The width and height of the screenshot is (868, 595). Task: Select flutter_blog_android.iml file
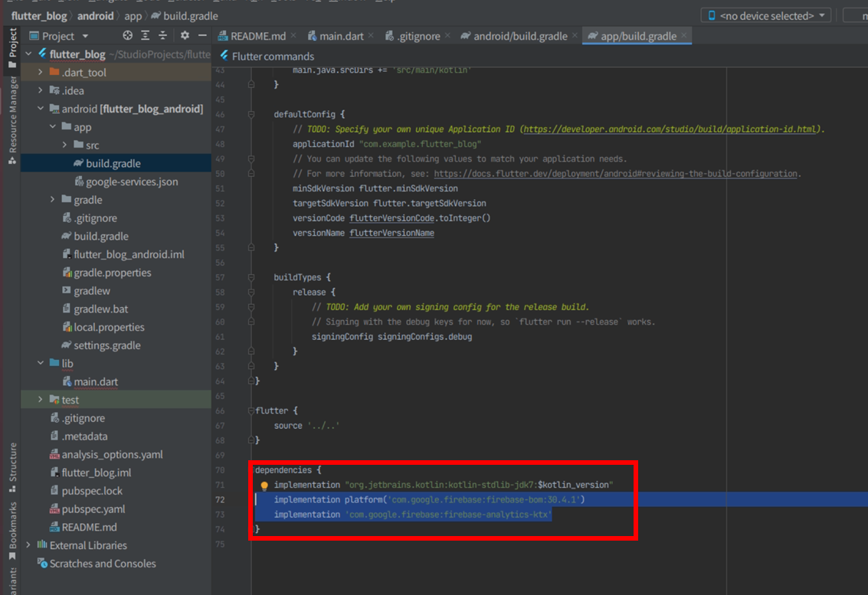(x=123, y=254)
